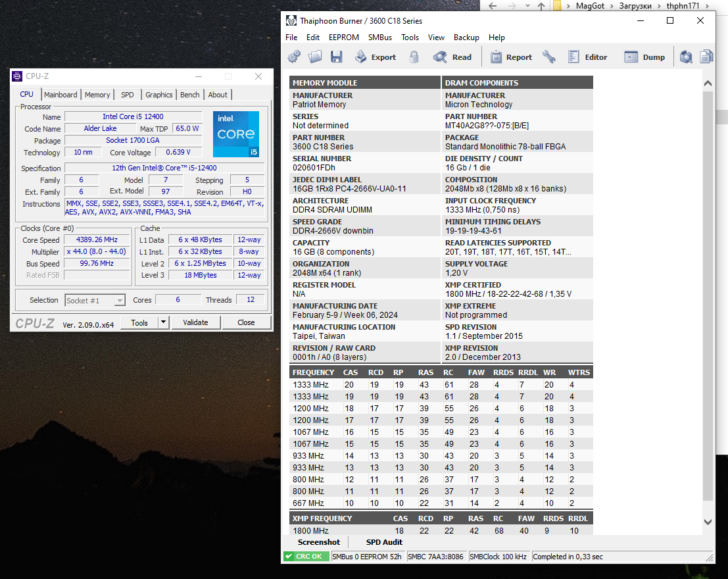The image size is (728, 579).
Task: Click the padlock icon in toolbar
Action: pos(414,57)
